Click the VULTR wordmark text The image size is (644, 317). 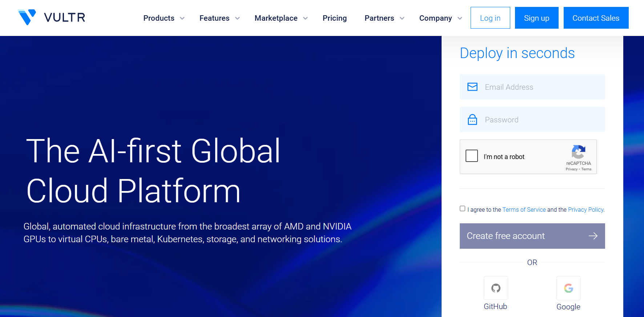pos(65,17)
